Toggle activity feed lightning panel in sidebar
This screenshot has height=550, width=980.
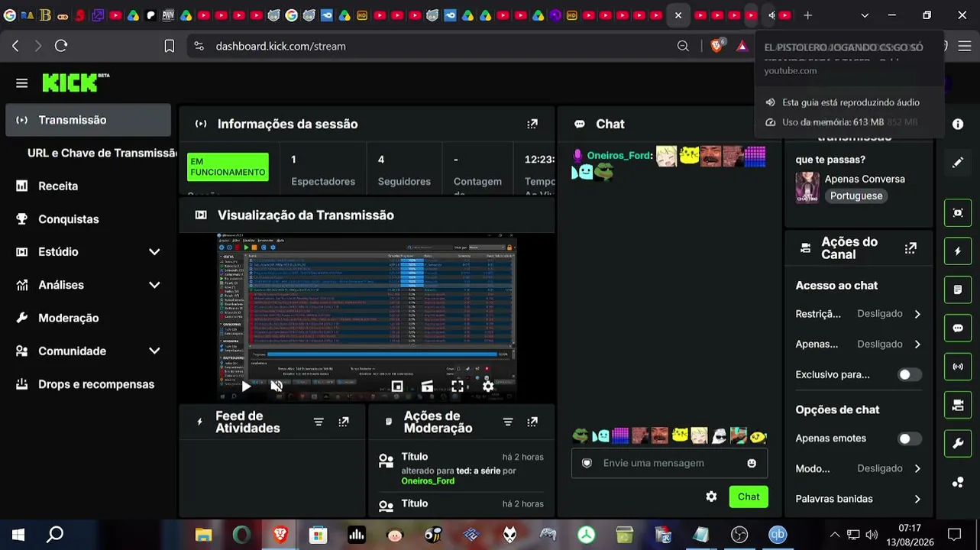coord(958,251)
